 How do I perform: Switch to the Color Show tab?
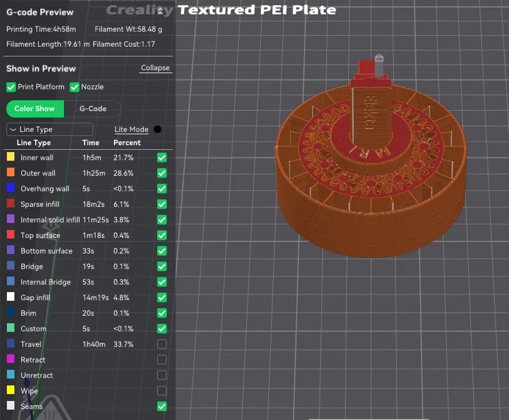click(35, 109)
